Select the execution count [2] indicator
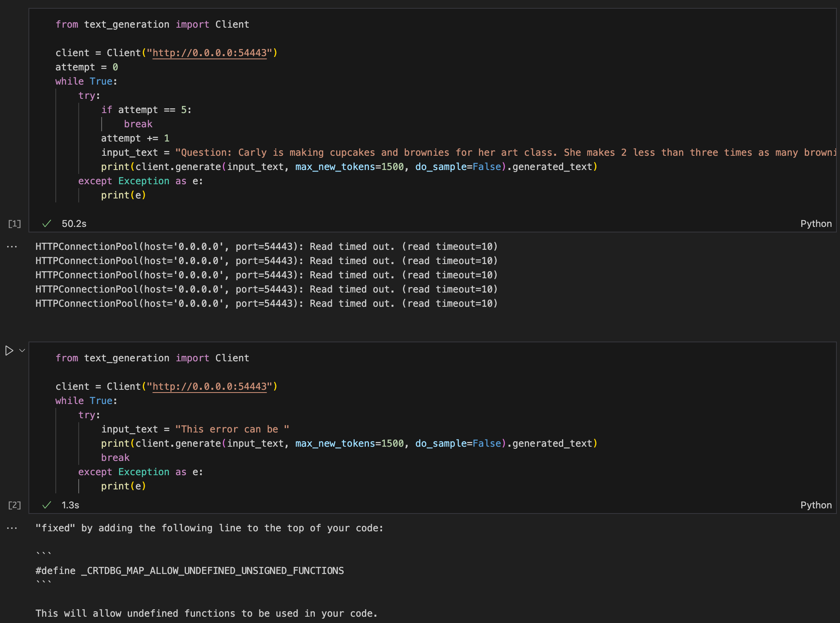 click(x=15, y=505)
